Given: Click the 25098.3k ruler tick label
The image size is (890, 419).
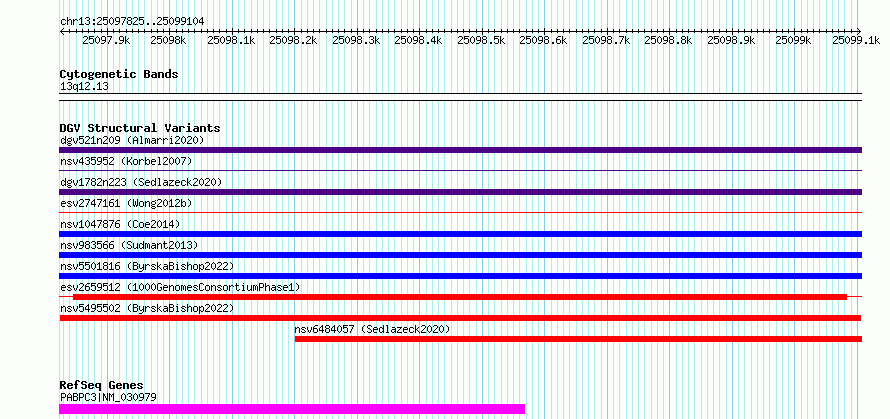Looking at the screenshot, I should point(356,40).
